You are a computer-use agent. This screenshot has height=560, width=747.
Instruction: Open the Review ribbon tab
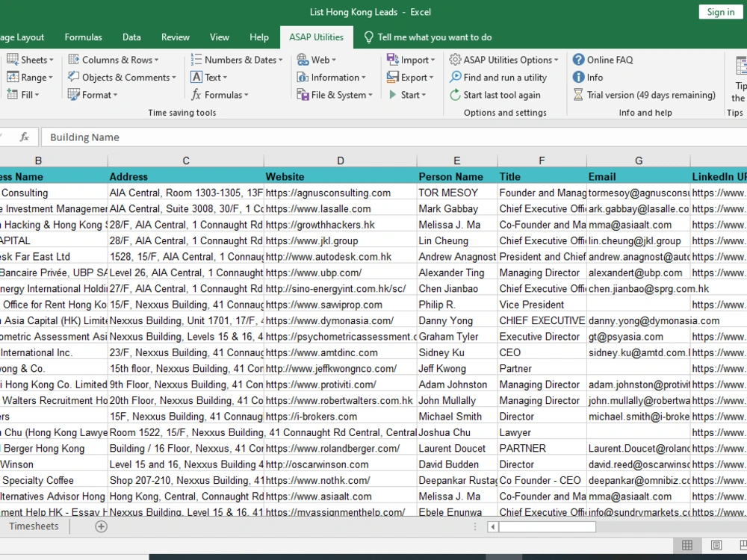pyautogui.click(x=175, y=37)
